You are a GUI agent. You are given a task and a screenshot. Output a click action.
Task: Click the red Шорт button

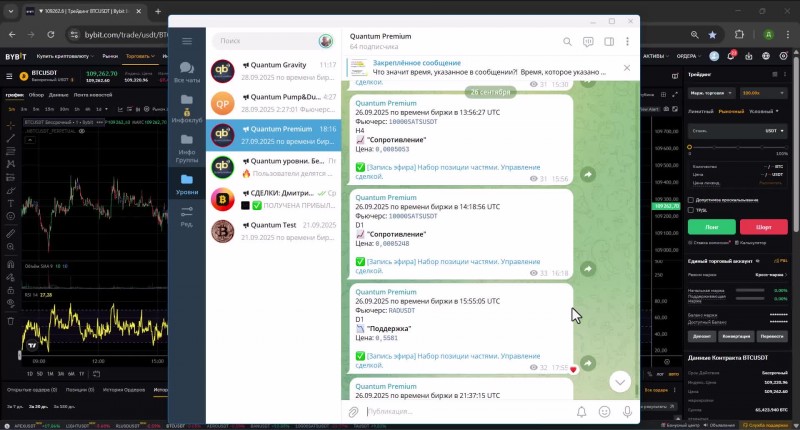coord(763,227)
